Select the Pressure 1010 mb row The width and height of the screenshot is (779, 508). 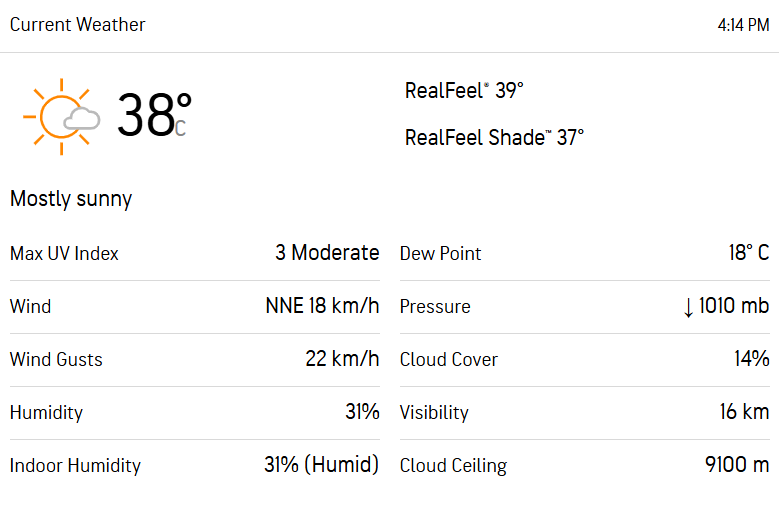click(584, 307)
